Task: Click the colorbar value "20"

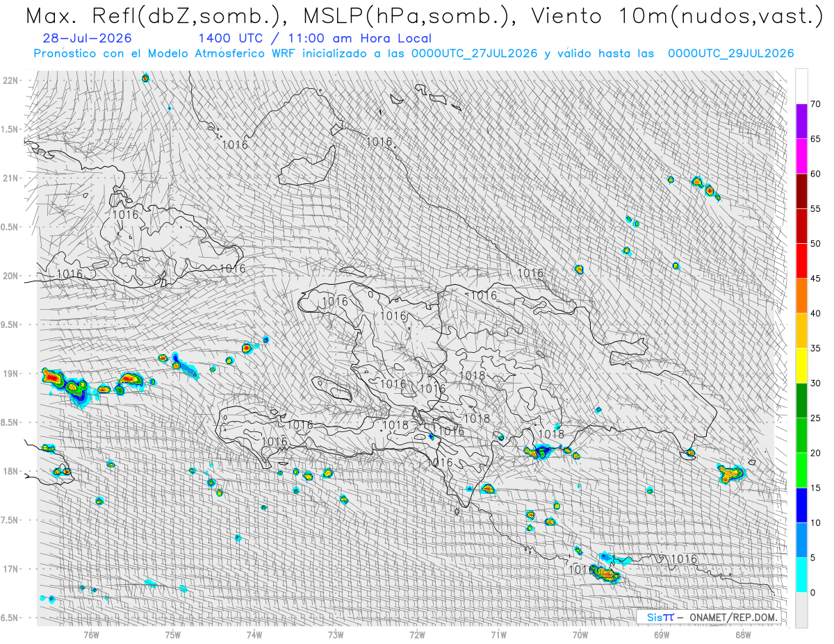Action: point(815,453)
